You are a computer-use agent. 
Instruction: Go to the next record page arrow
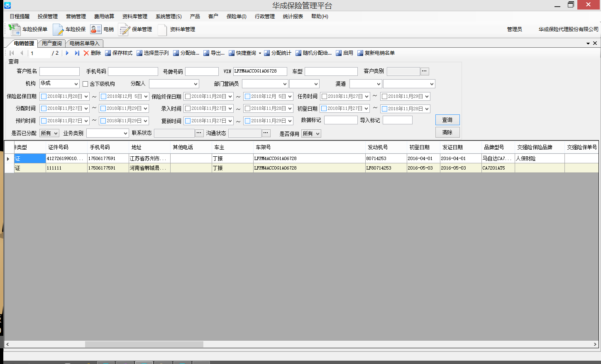pyautogui.click(x=67, y=53)
